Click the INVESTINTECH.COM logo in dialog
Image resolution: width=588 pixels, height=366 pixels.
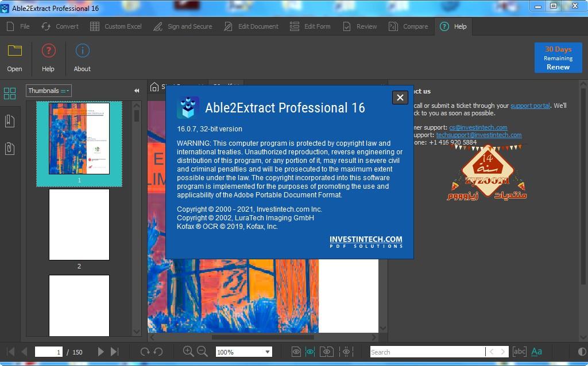pos(366,242)
